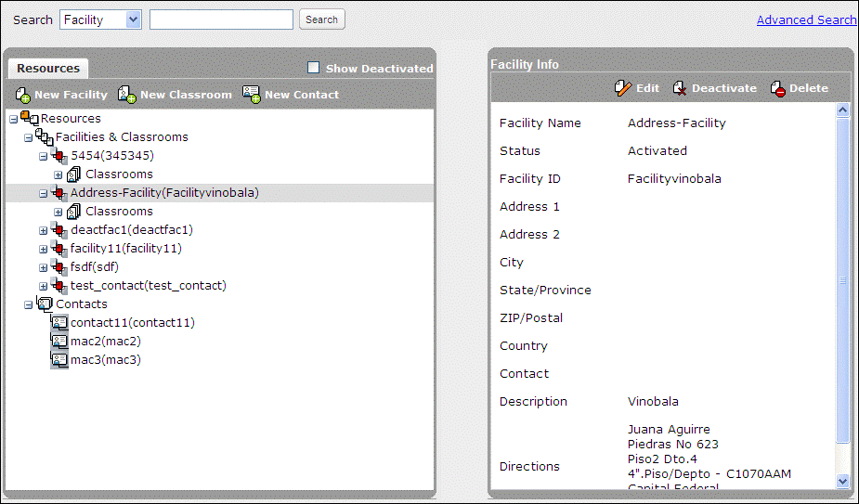The image size is (859, 504).
Task: Click in the search text field
Action: [221, 19]
